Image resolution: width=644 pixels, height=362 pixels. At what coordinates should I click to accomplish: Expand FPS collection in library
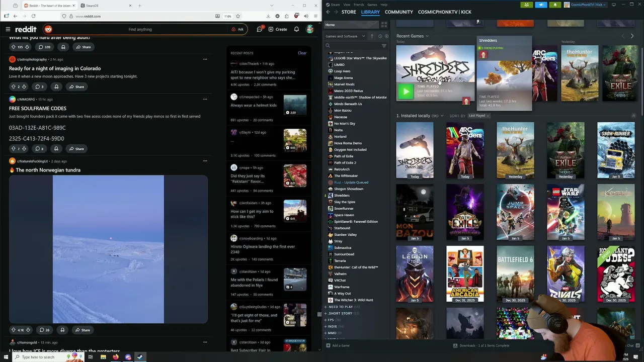(333, 320)
